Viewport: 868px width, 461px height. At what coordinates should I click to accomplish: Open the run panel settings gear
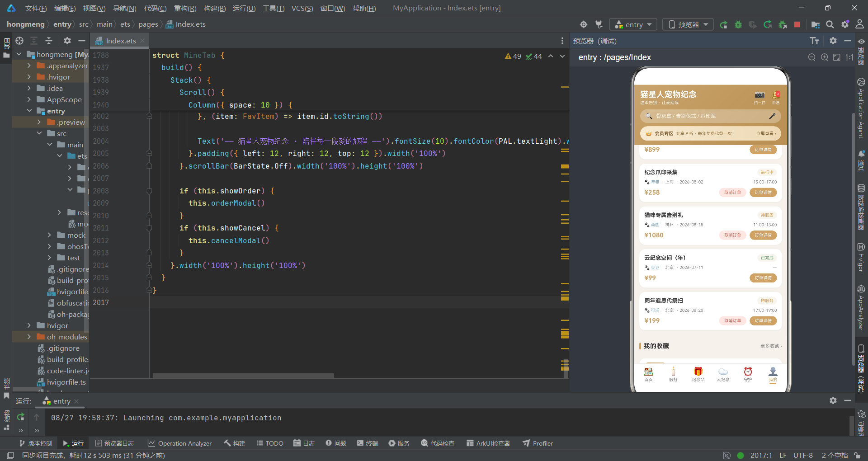pos(833,400)
